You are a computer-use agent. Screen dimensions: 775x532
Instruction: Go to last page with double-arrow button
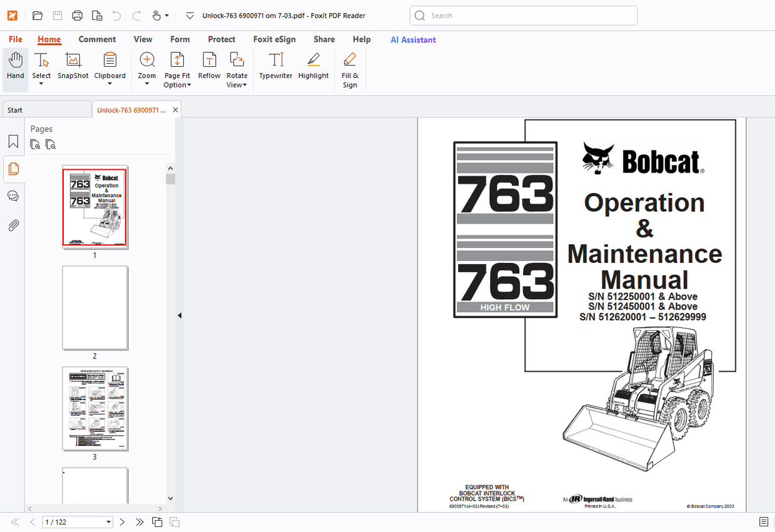coord(139,521)
